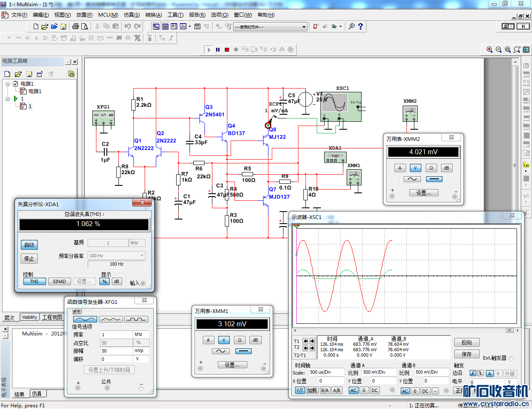Switch to the Visibility tab
The image size is (532, 409).
(29, 317)
